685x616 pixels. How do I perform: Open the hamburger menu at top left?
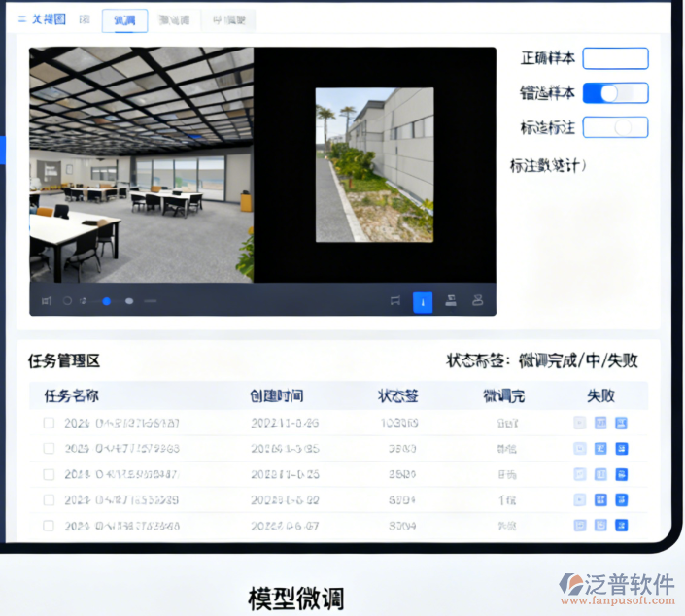(x=22, y=19)
